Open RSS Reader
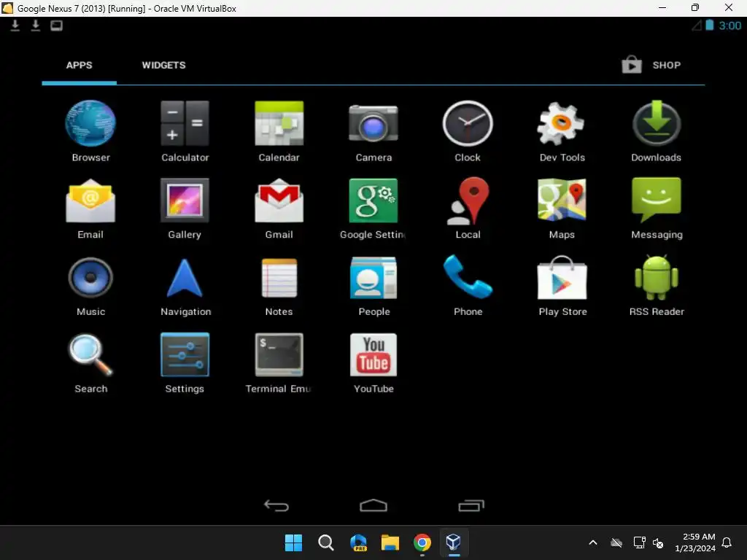This screenshot has width=747, height=560. click(x=657, y=286)
